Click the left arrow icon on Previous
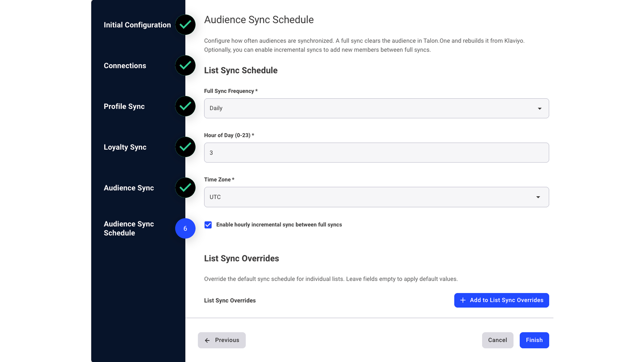 click(207, 340)
